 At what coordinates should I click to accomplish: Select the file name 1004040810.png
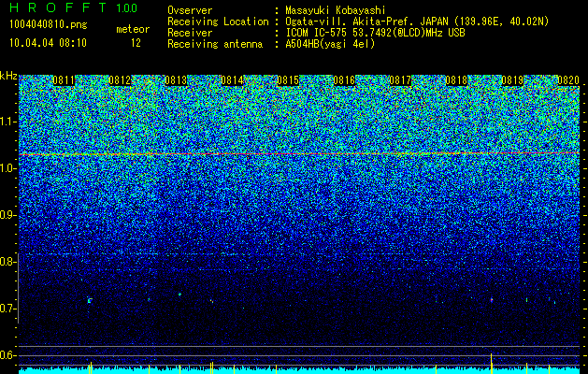pos(49,24)
